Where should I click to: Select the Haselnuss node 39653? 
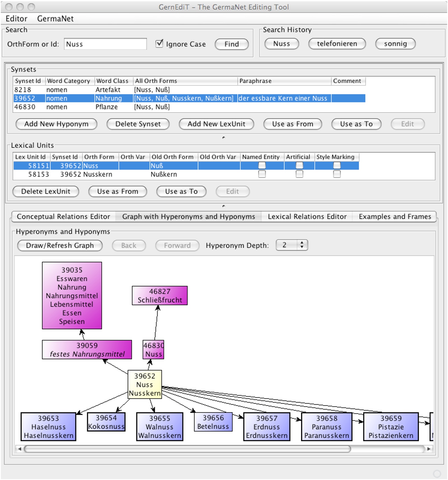click(48, 427)
